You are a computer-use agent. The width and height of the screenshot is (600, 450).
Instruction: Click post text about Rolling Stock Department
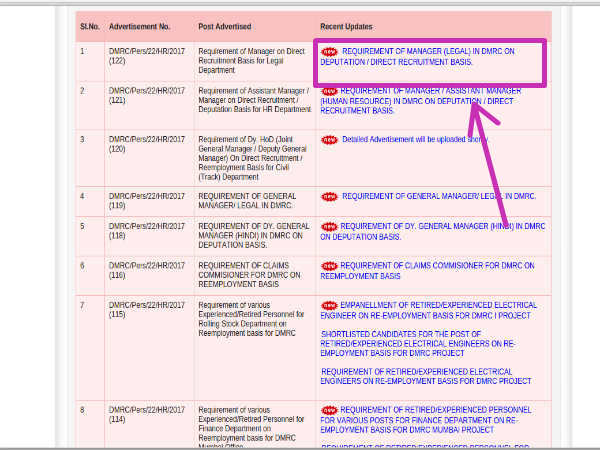(251, 319)
